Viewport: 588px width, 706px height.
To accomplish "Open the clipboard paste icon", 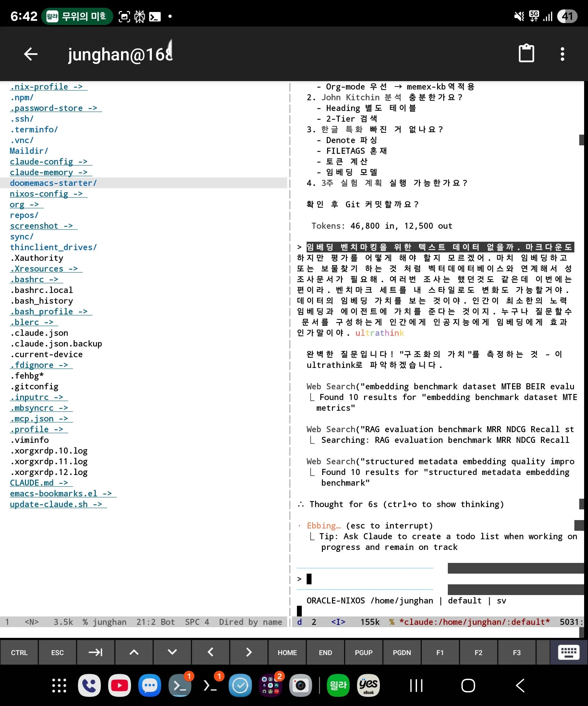I will (526, 54).
